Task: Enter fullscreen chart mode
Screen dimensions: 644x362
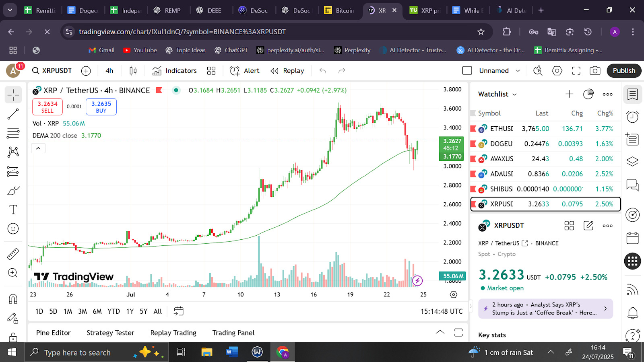Action: click(x=576, y=71)
